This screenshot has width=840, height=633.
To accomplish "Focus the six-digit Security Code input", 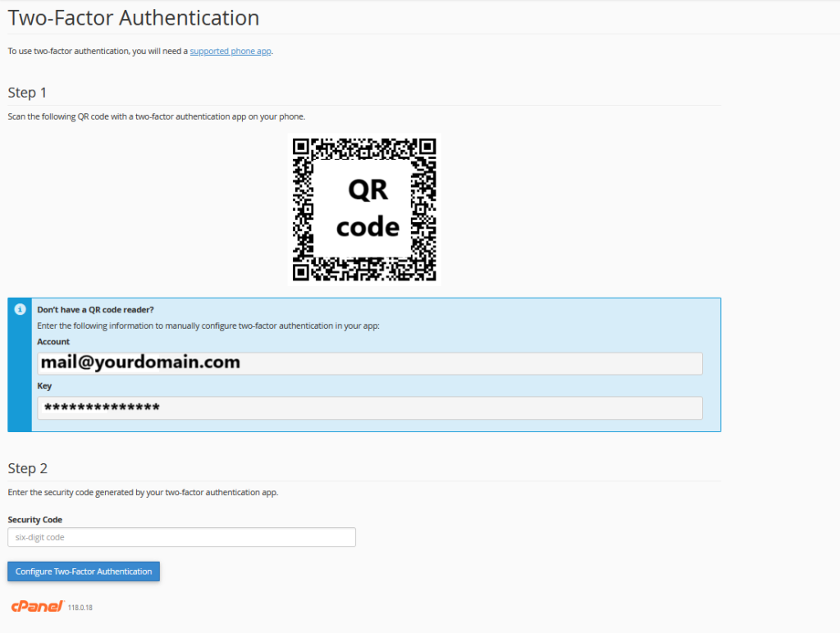I will pyautogui.click(x=181, y=537).
